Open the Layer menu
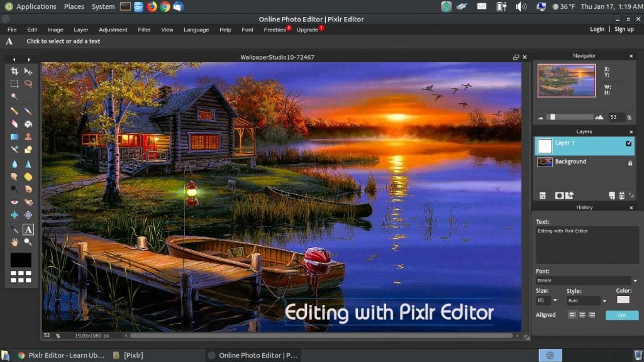Screen dimensions: 644x362 pyautogui.click(x=81, y=30)
